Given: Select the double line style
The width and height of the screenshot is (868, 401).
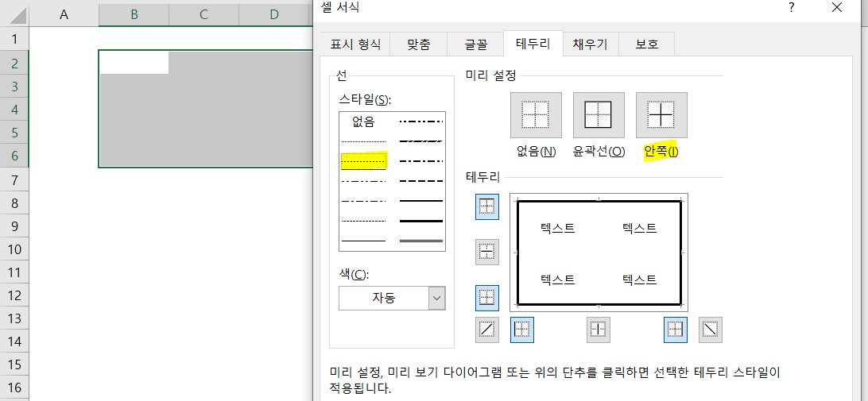Looking at the screenshot, I should click(x=421, y=241).
